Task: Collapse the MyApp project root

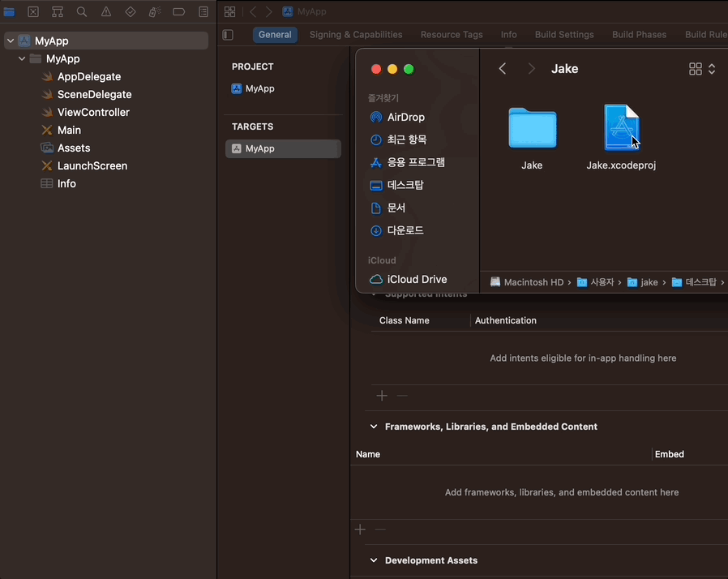Action: pyautogui.click(x=11, y=41)
